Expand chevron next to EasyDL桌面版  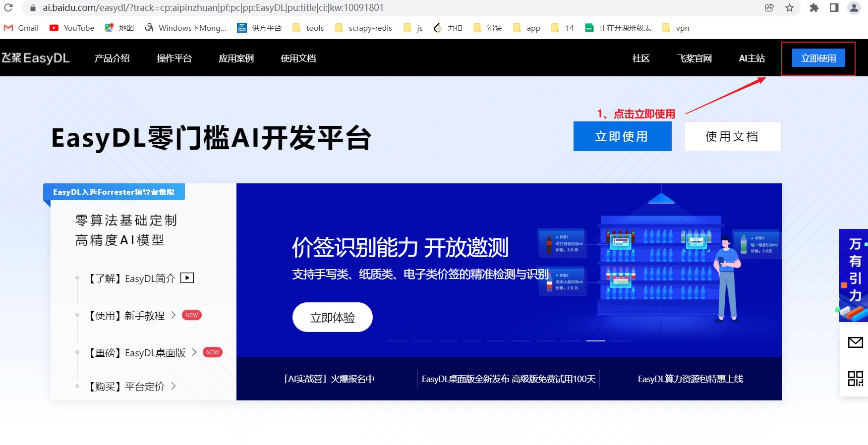point(194,352)
